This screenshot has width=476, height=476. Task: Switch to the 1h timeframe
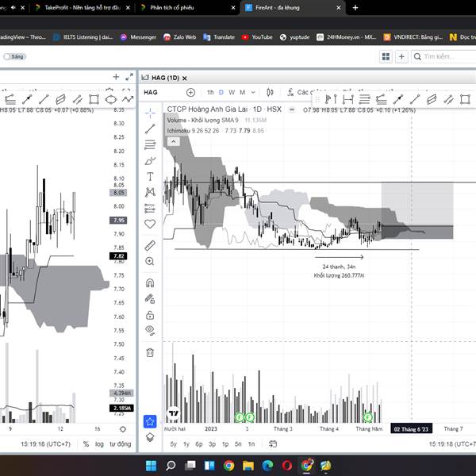coord(210,92)
